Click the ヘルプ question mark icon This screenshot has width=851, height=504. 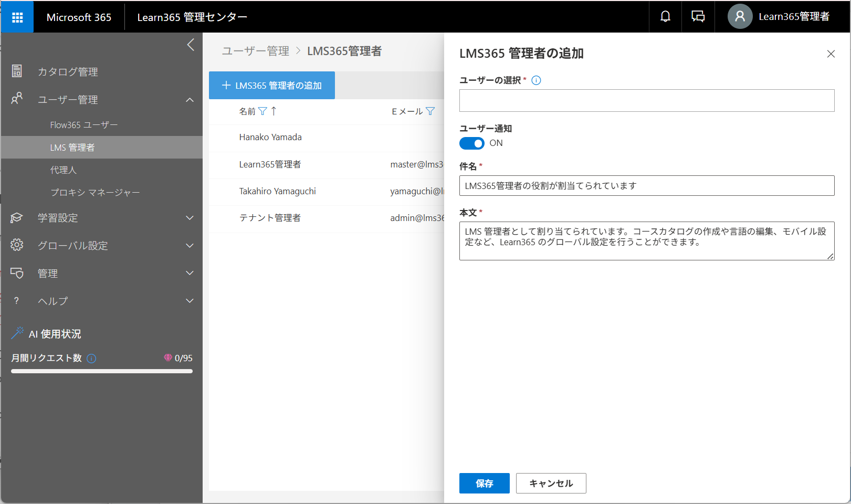[x=17, y=301]
